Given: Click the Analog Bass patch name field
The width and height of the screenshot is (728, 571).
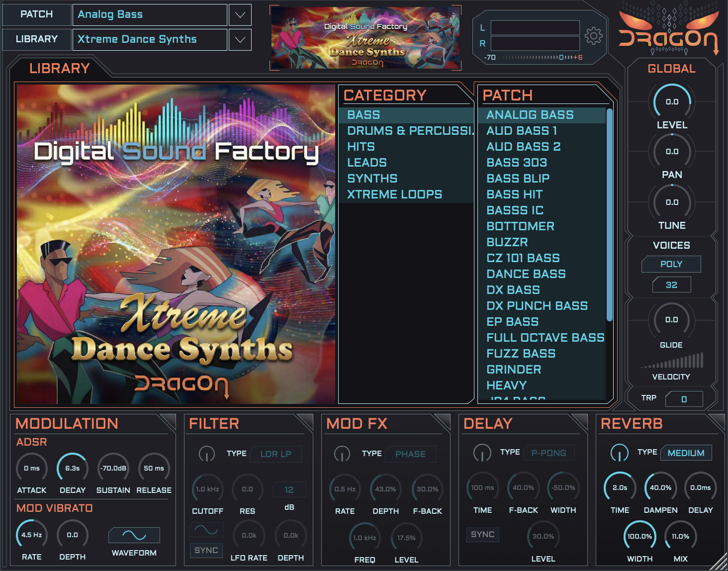Looking at the screenshot, I should [150, 14].
